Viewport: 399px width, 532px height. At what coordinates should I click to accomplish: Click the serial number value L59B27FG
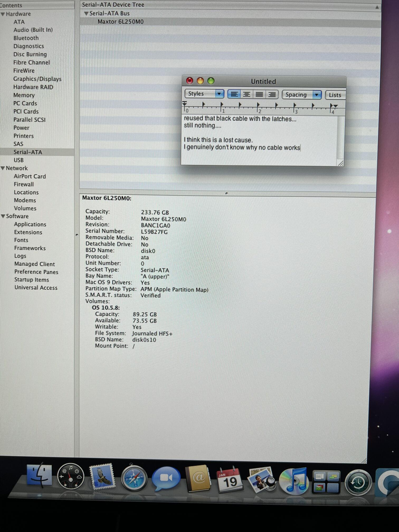[154, 232]
